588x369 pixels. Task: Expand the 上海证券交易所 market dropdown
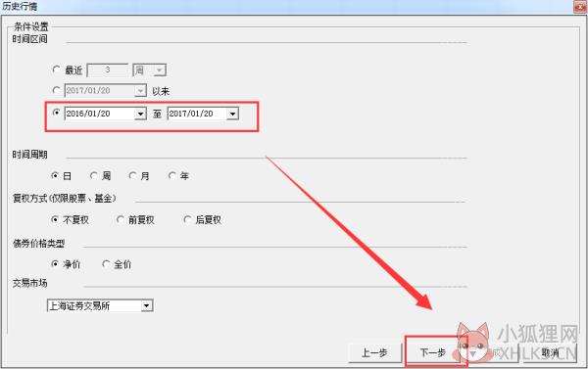pos(147,306)
